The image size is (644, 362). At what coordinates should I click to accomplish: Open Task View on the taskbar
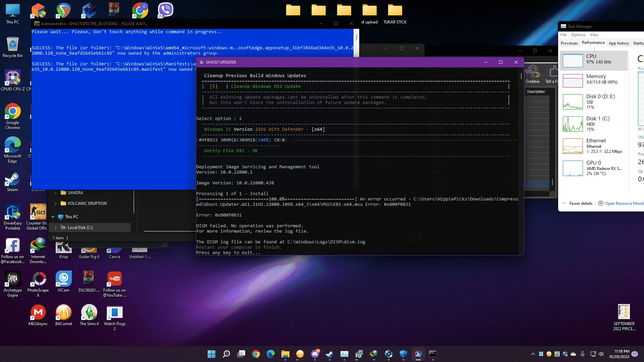pyautogui.click(x=241, y=354)
